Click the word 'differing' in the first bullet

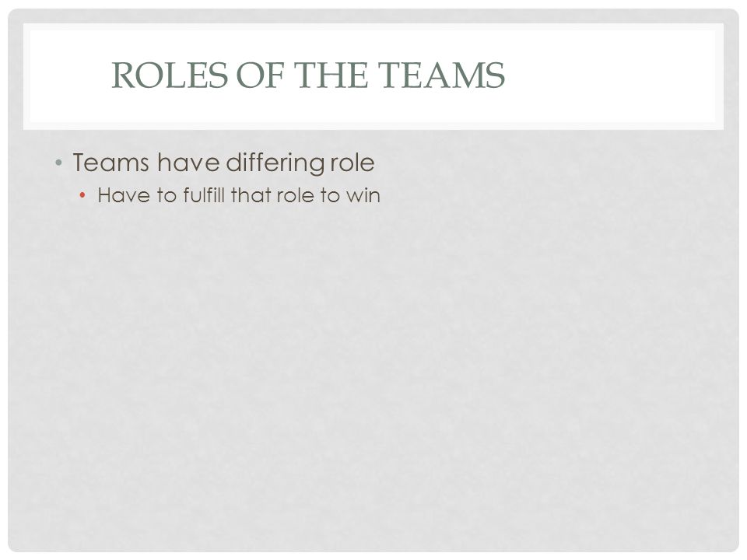pyautogui.click(x=275, y=163)
